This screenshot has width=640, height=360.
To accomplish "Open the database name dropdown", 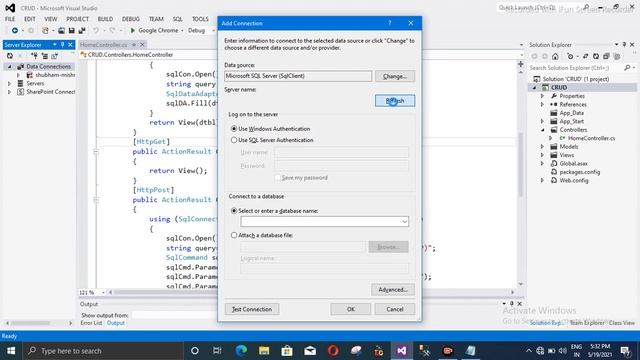I will coord(404,222).
